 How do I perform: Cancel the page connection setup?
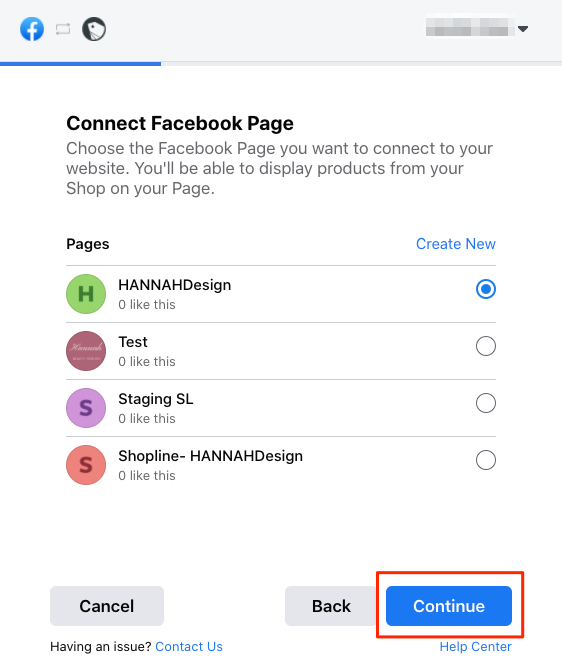(x=107, y=606)
